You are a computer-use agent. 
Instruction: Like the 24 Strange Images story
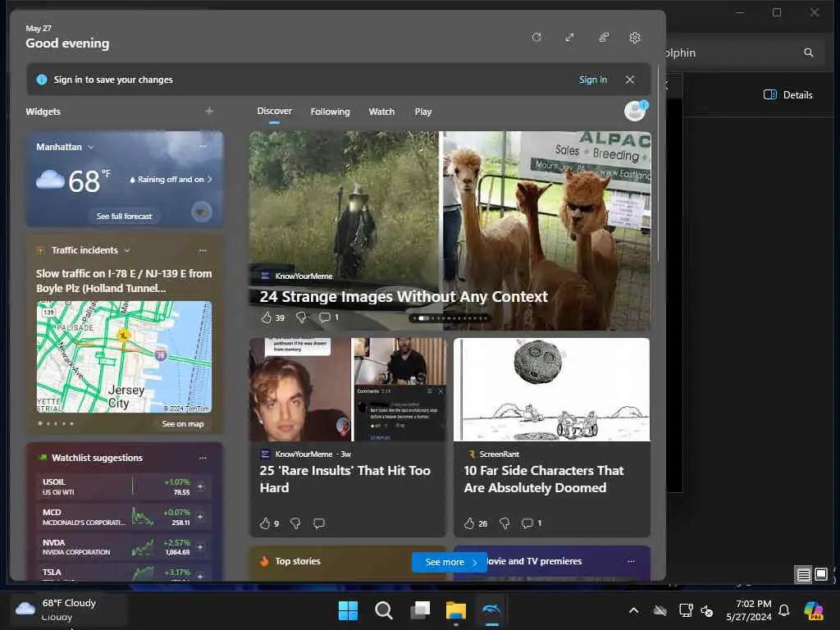point(267,317)
